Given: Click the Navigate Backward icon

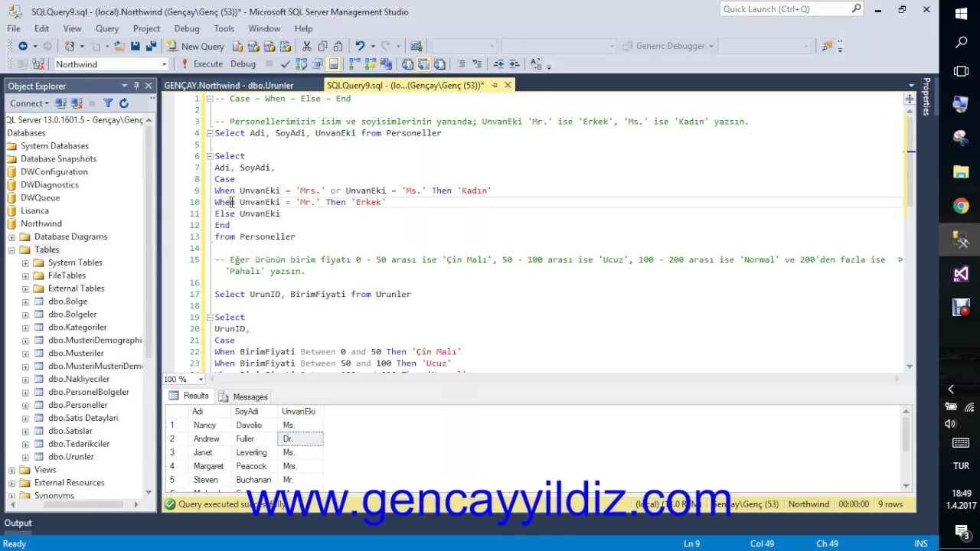Looking at the screenshot, I should (23, 46).
